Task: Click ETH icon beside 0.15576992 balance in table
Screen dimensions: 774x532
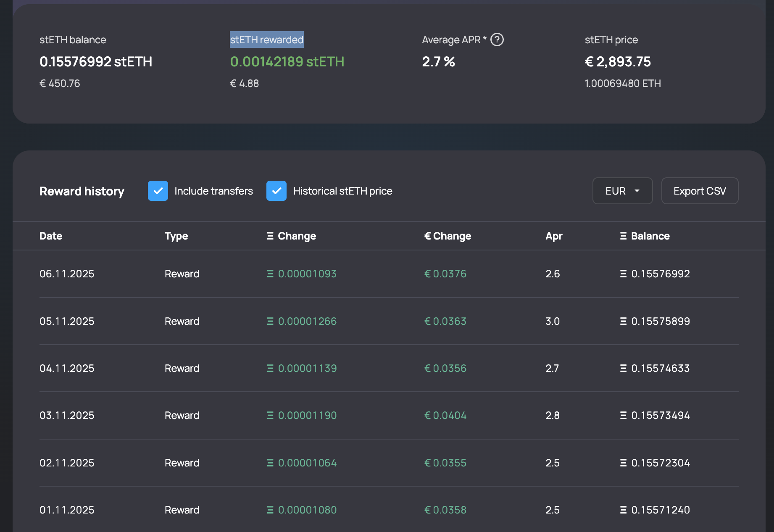Action: coord(623,274)
